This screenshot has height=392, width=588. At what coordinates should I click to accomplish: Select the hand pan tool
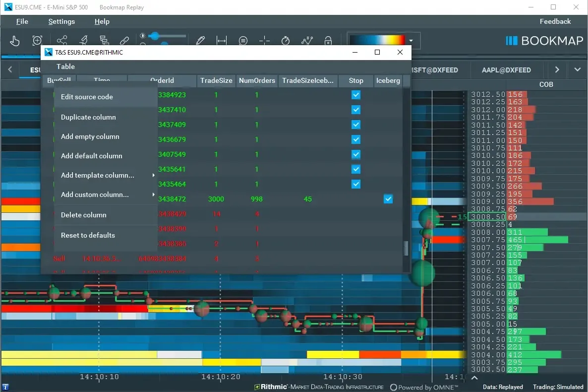(x=14, y=41)
